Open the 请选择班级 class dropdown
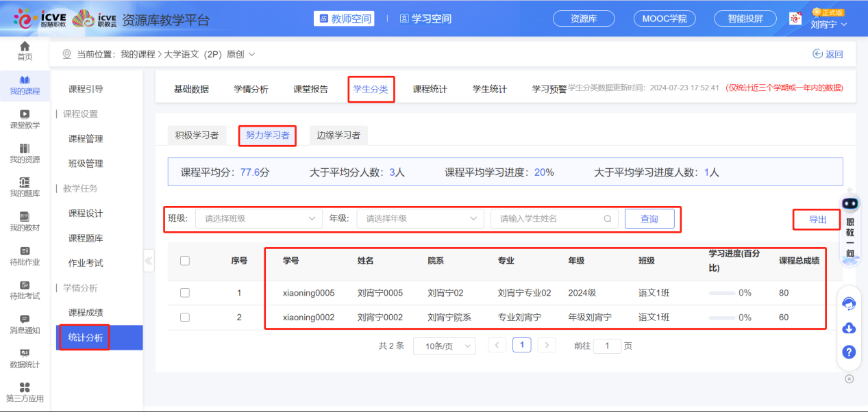The image size is (868, 412). [x=259, y=219]
